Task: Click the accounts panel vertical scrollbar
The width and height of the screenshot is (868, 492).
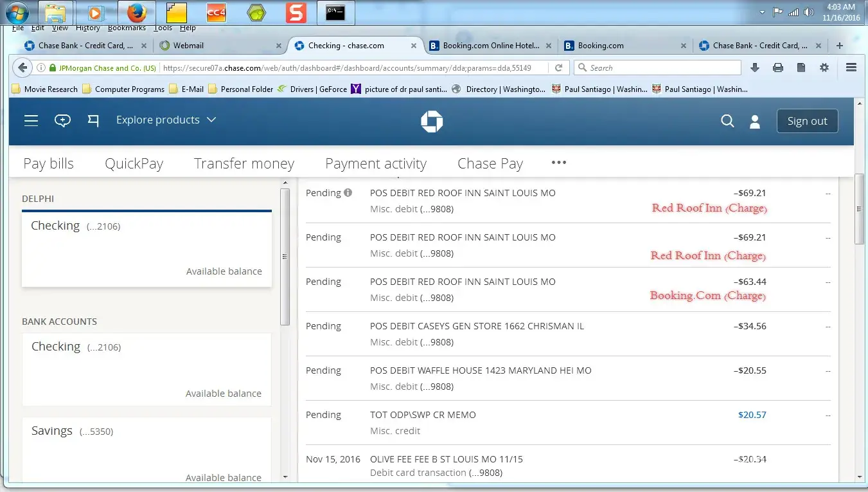Action: (x=285, y=257)
